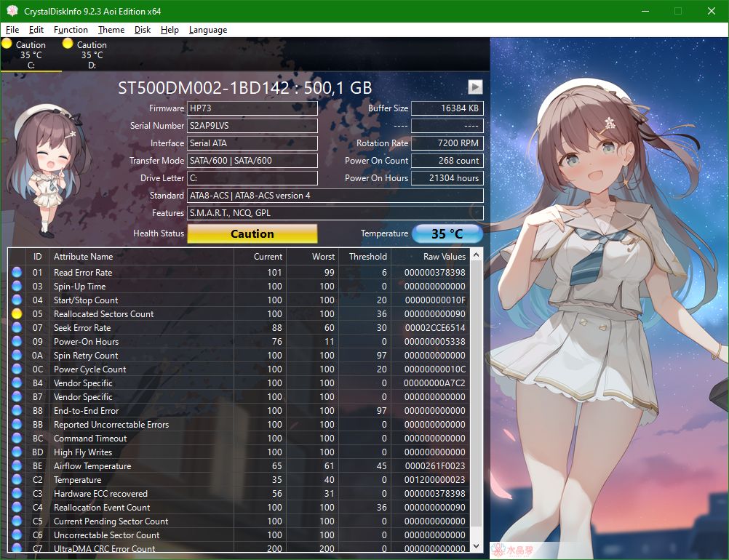Click the Power On Hours value

click(447, 178)
